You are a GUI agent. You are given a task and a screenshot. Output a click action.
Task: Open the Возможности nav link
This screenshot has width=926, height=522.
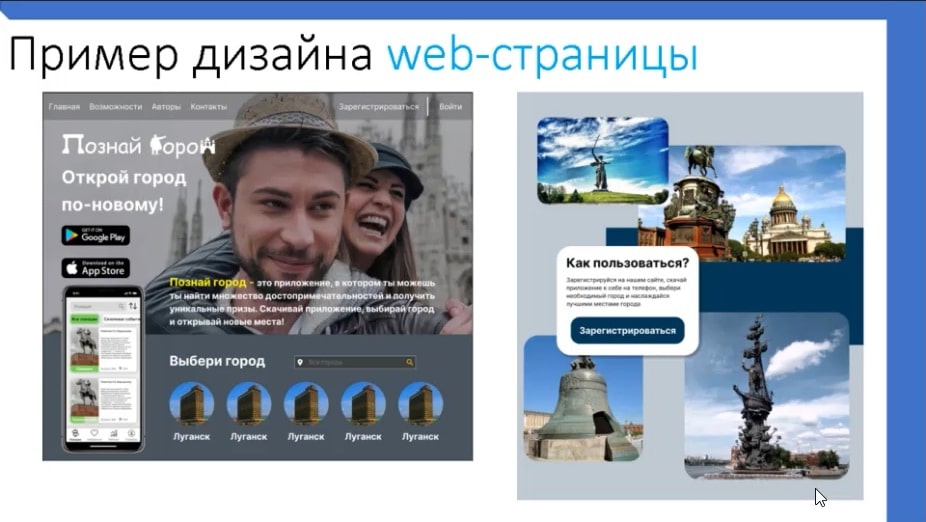point(116,107)
